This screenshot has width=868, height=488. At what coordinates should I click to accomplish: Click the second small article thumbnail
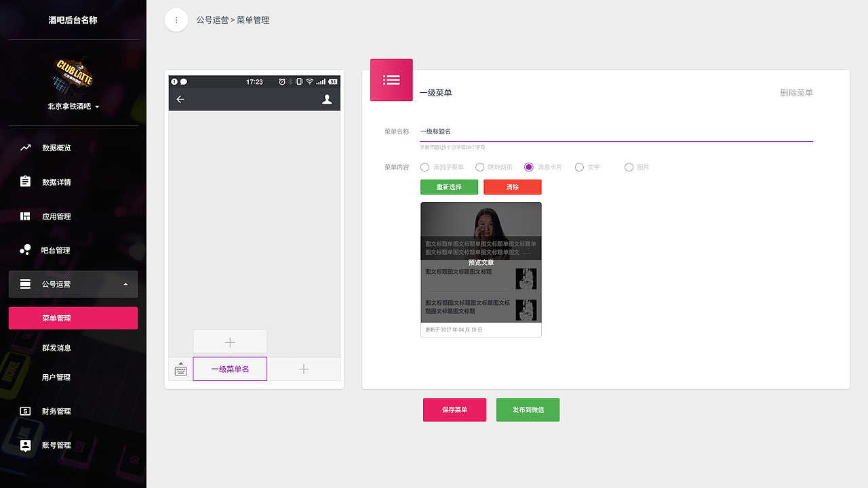click(526, 310)
